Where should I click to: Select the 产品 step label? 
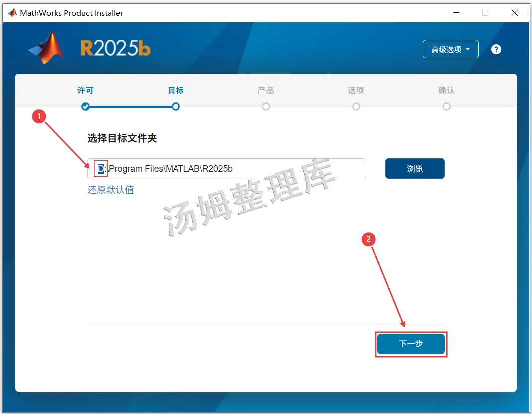(266, 90)
